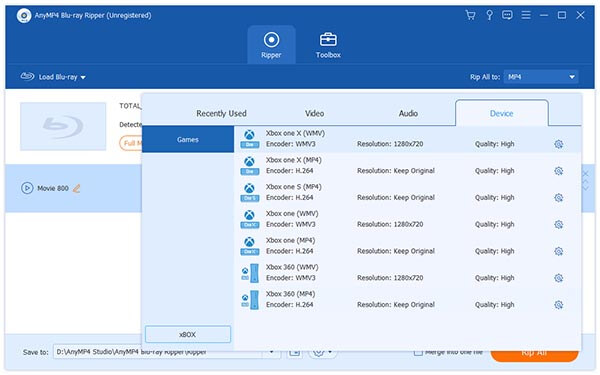Switch to the Toolbox tab

click(328, 45)
